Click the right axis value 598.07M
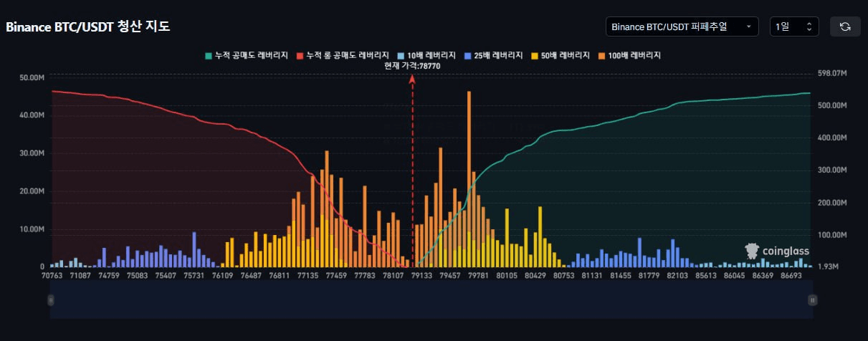Screen dimensions: 868x341 (x=833, y=73)
